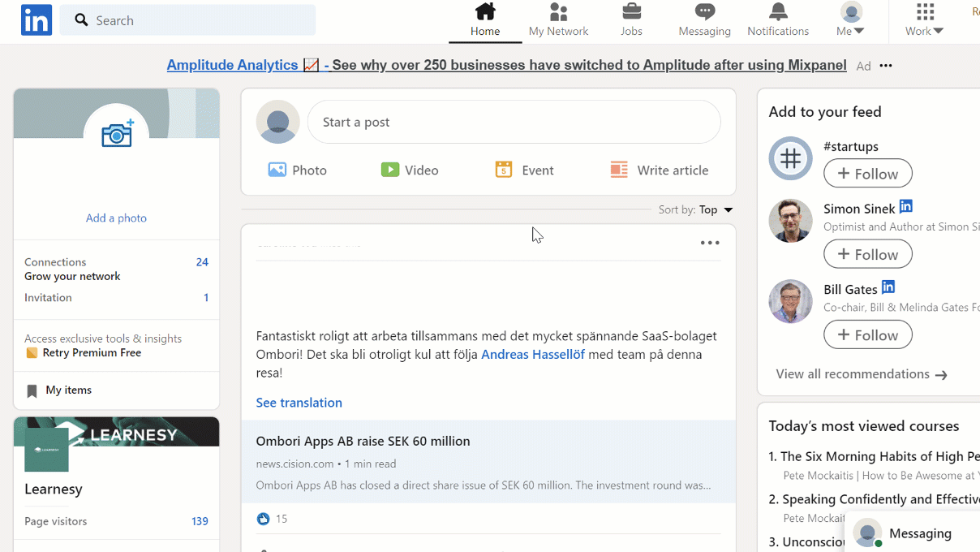Open My items bookmark

(x=59, y=390)
